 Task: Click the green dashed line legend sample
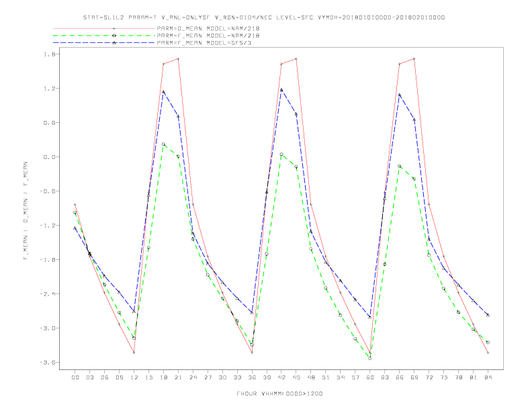[x=104, y=36]
